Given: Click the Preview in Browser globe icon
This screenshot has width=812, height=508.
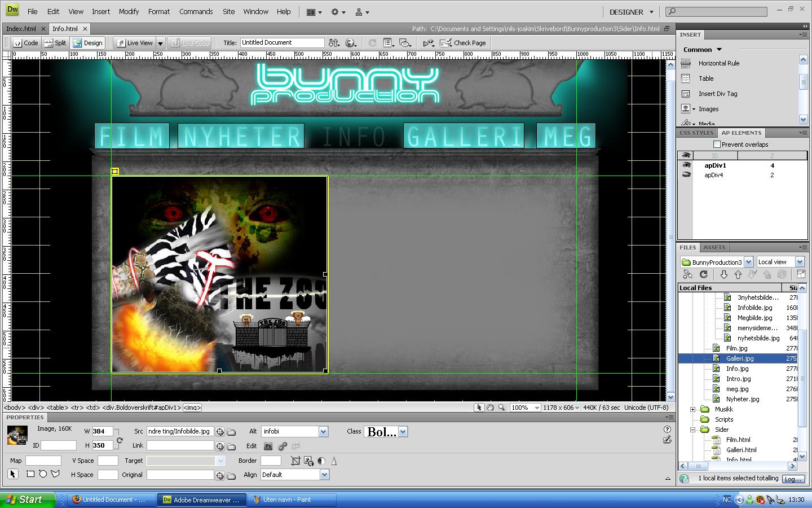Looking at the screenshot, I should pos(351,43).
